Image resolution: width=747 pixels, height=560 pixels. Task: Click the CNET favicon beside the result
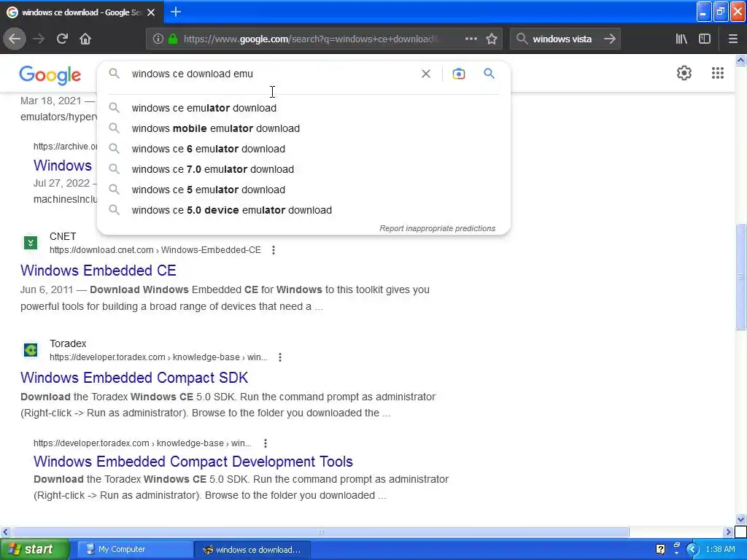click(x=31, y=243)
